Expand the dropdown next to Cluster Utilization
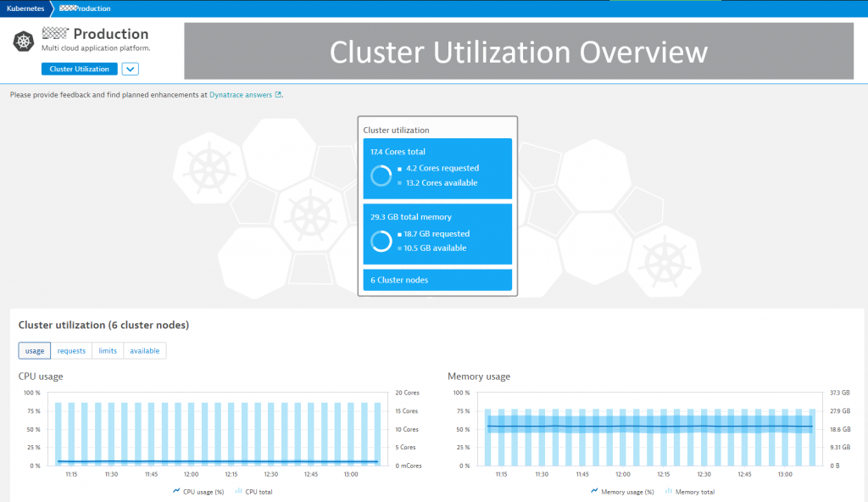 130,69
